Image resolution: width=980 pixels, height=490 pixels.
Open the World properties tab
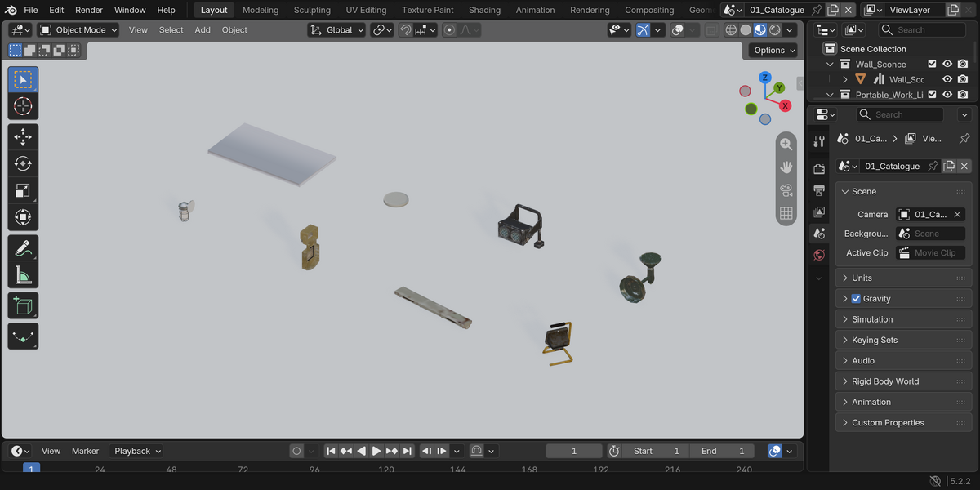(x=819, y=255)
